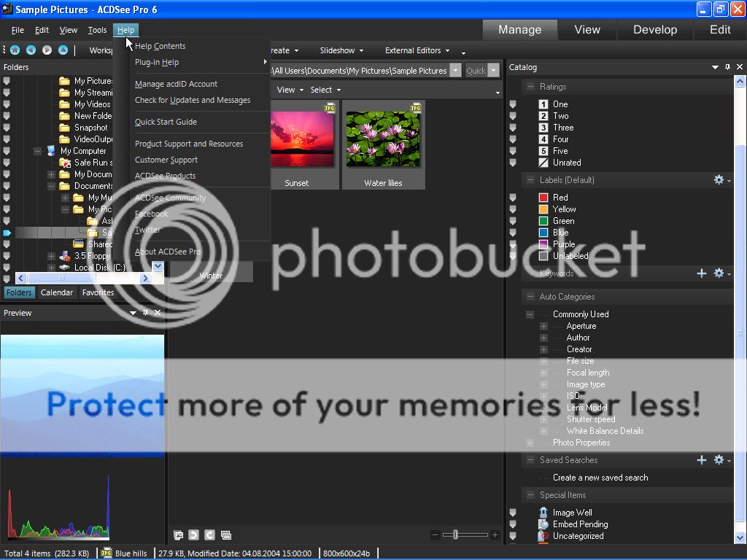Click the rotate left icon in bottom toolbar
This screenshot has width=747, height=560.
(193, 534)
